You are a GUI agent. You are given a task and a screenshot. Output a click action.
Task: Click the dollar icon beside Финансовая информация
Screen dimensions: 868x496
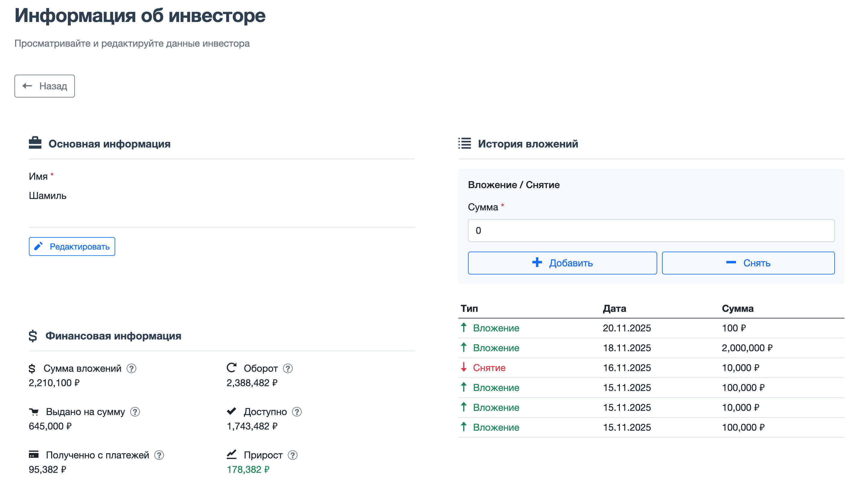click(33, 336)
